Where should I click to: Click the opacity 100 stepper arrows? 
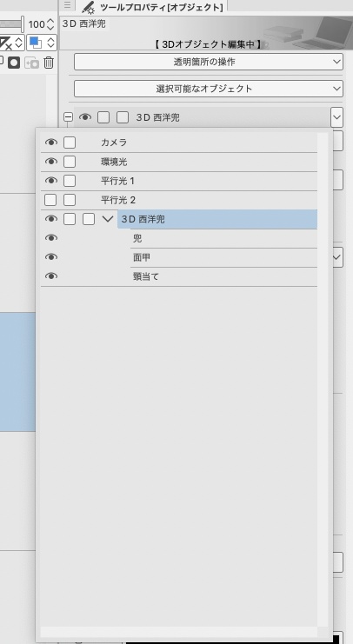click(x=50, y=24)
